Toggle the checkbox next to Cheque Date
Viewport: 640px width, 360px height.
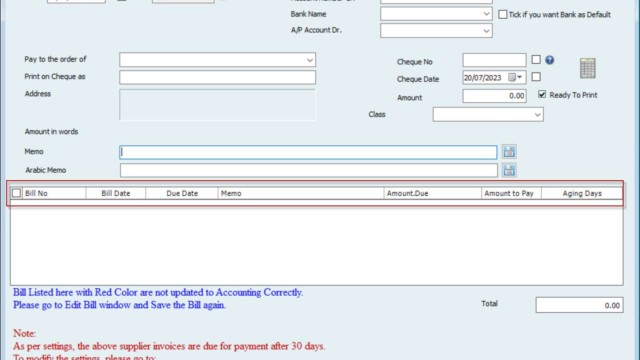pos(536,77)
